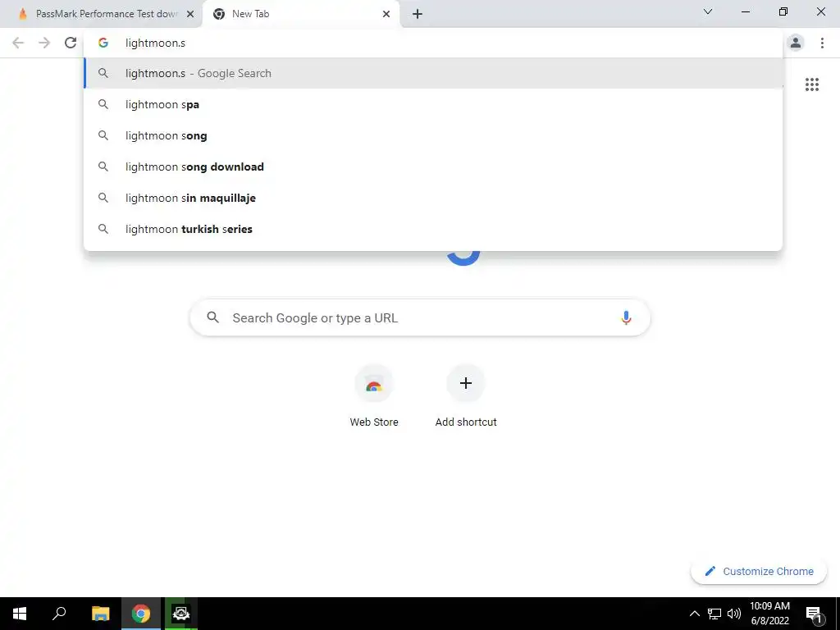Viewport: 840px width, 630px height.
Task: Click the Search Google or type URL box
Action: 420,317
